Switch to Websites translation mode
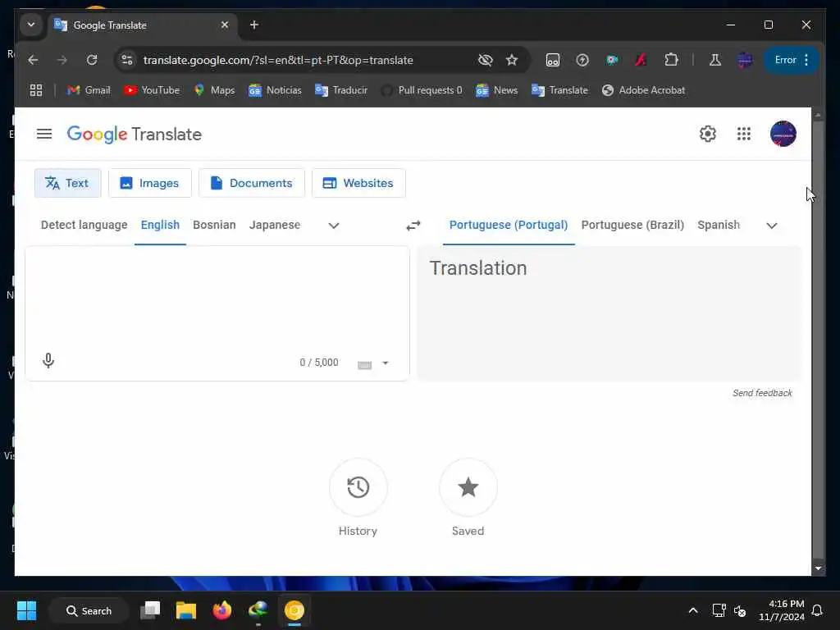The height and width of the screenshot is (630, 840). click(358, 183)
